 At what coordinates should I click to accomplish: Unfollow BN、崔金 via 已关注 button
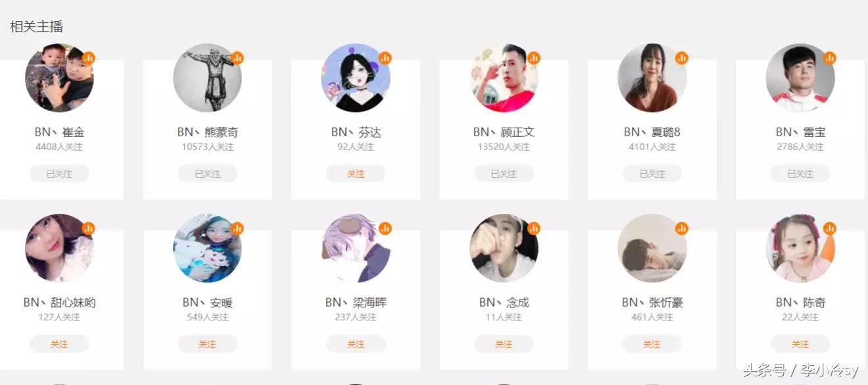59,174
